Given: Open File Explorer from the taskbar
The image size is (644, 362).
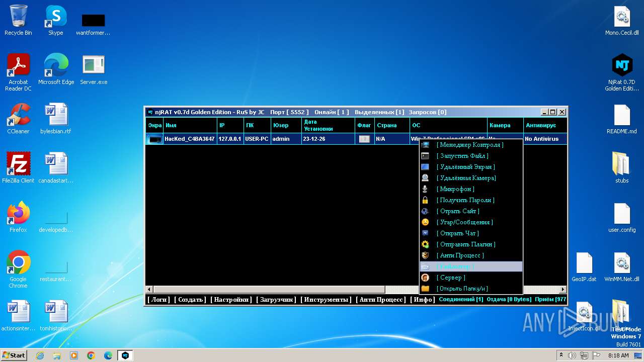Looking at the screenshot, I should (57, 355).
